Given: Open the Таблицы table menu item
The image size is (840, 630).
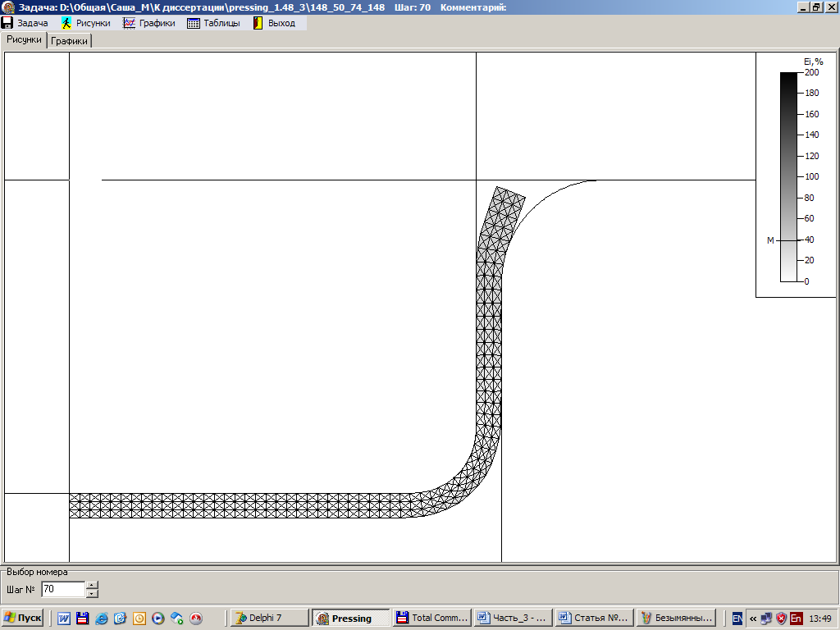Looking at the screenshot, I should click(214, 23).
